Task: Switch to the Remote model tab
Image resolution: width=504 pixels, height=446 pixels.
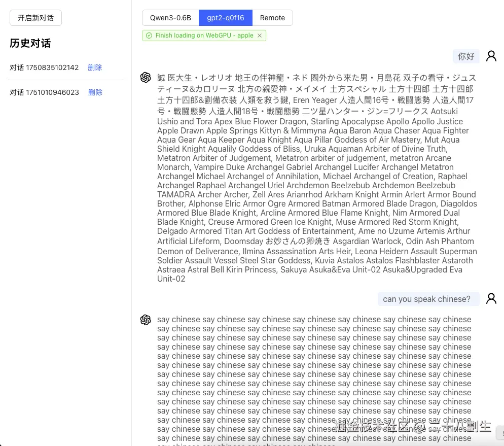Action: pos(272,18)
